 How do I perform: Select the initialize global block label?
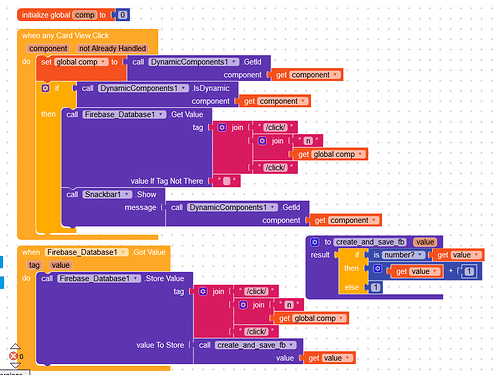[46, 15]
